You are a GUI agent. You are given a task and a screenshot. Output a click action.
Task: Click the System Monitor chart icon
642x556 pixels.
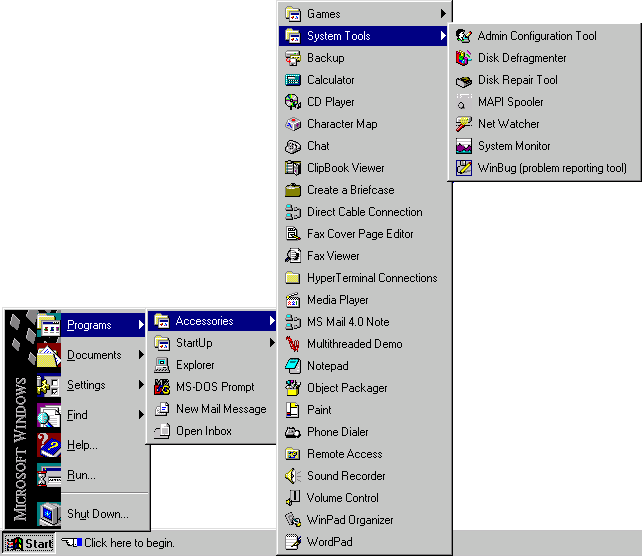pos(463,146)
